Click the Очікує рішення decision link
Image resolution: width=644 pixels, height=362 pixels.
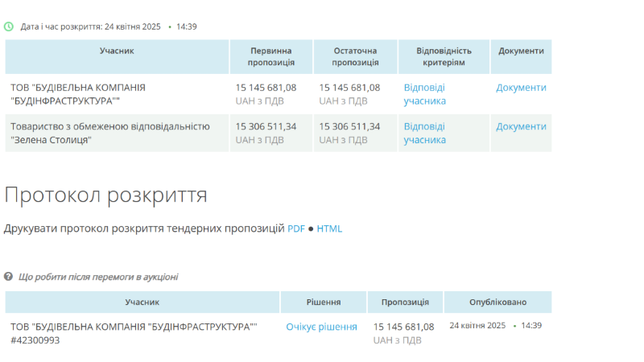(x=321, y=327)
